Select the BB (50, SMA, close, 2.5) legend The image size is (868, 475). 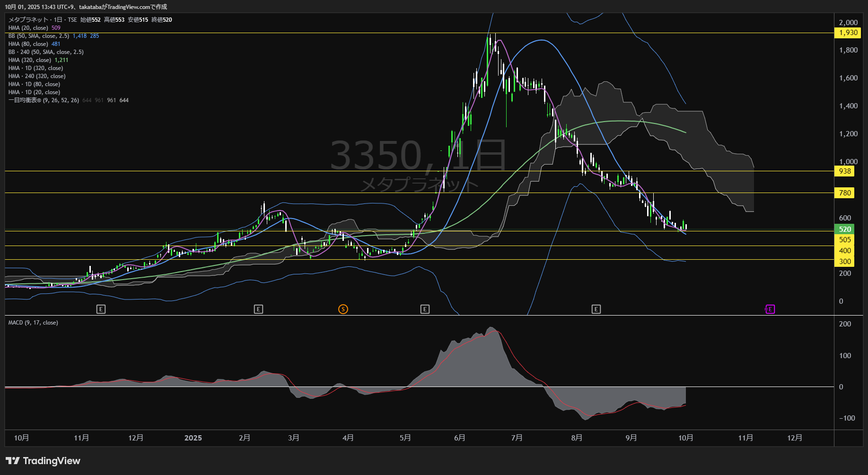[x=39, y=36]
